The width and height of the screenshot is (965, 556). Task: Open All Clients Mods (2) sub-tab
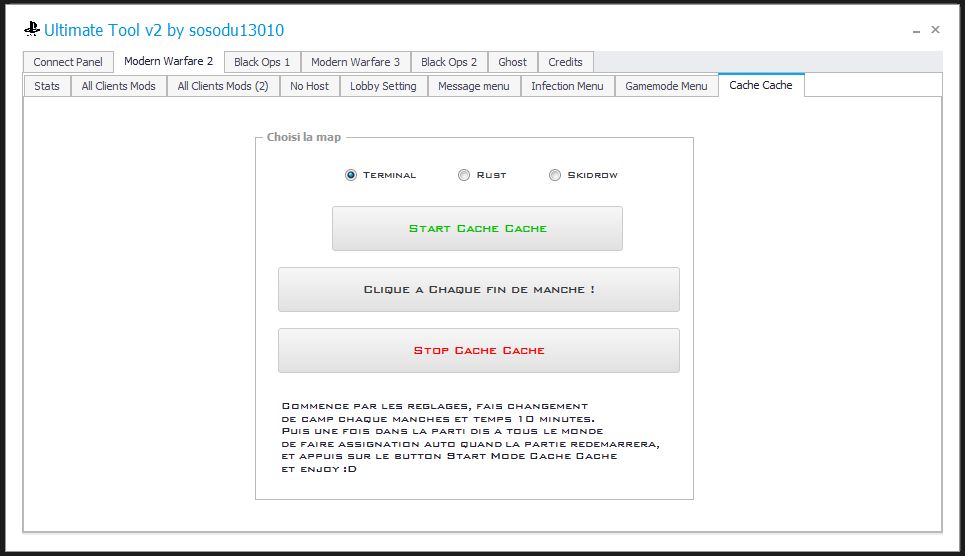pos(223,86)
